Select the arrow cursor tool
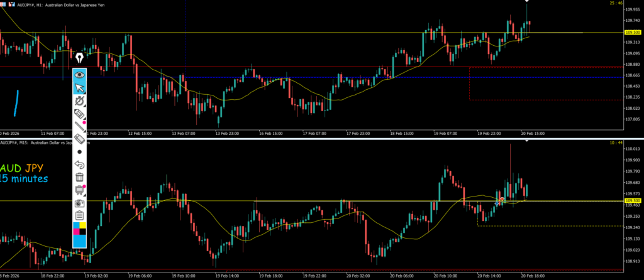This screenshot has width=644, height=280. click(x=80, y=87)
